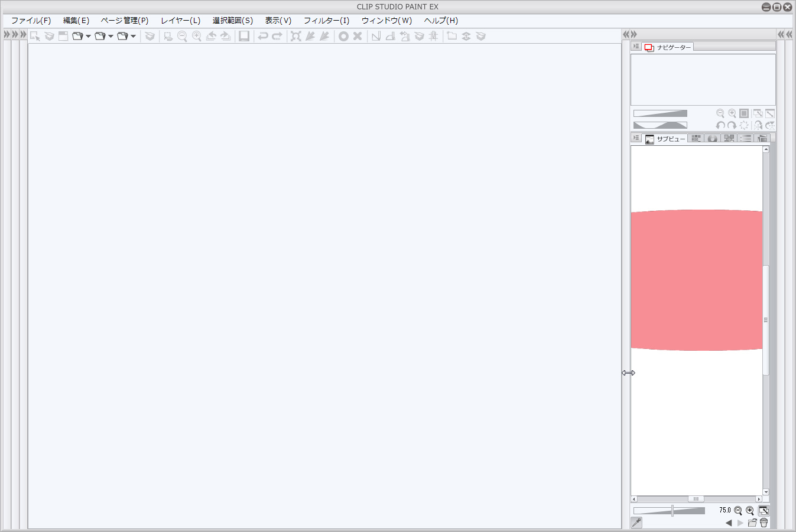796x532 pixels.
Task: Delete the current Sub View image
Action: pyautogui.click(x=764, y=523)
